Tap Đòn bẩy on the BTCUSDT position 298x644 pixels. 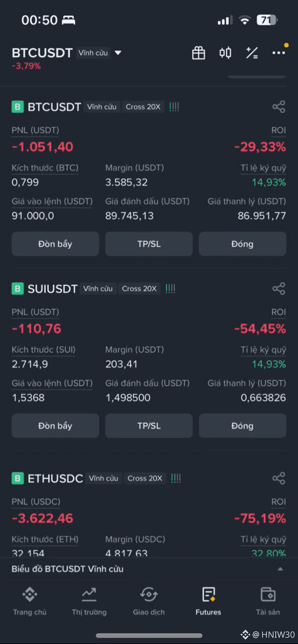click(55, 244)
